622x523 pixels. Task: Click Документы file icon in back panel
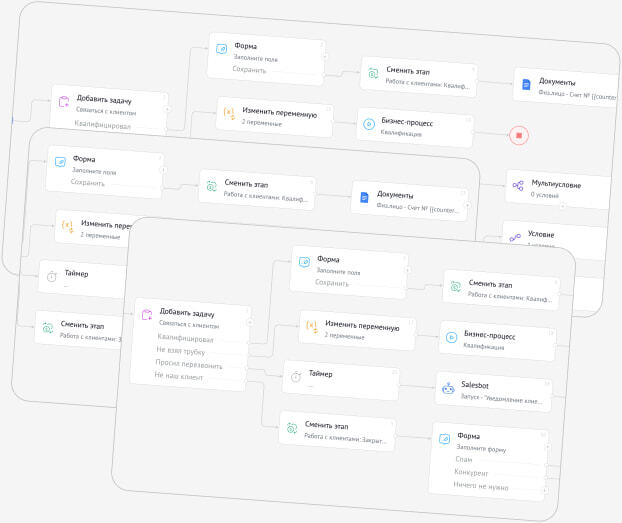526,84
